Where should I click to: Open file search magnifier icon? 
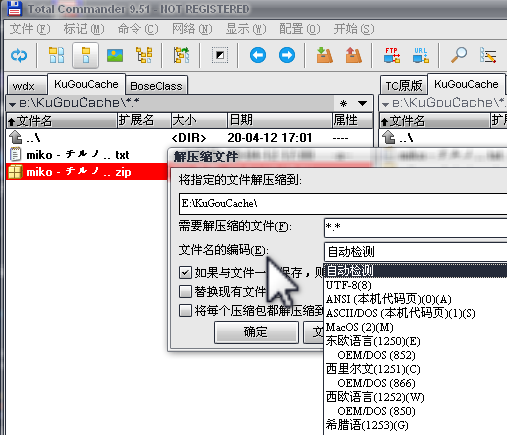coord(459,55)
